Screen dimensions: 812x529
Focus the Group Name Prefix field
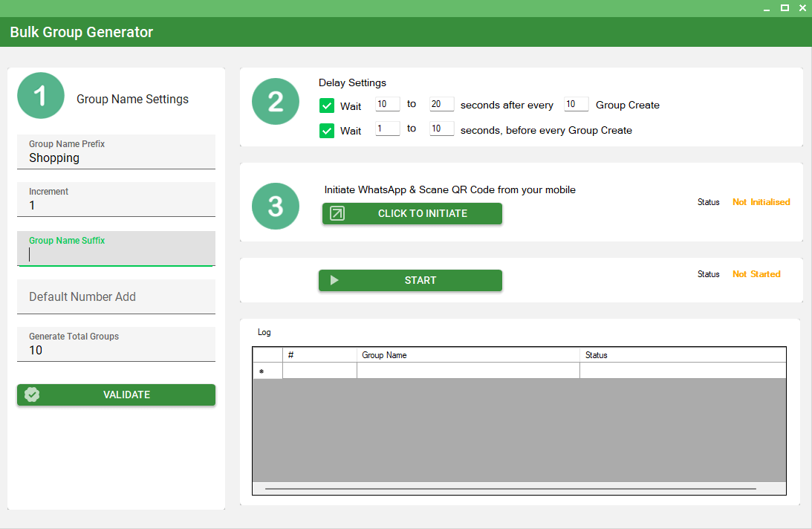(116, 158)
